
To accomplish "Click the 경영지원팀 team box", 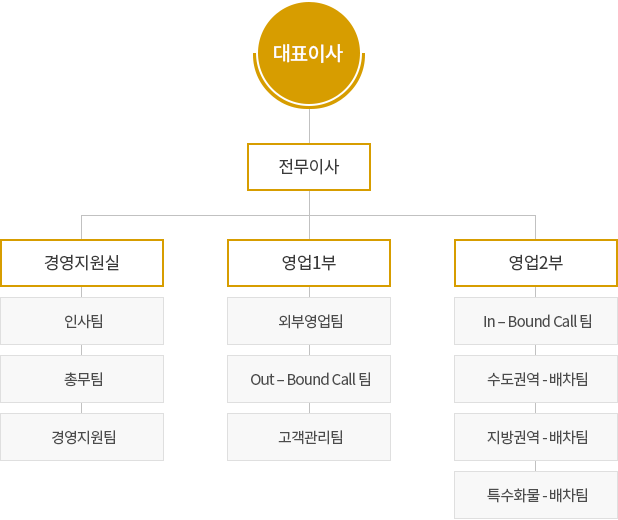I will (x=82, y=437).
